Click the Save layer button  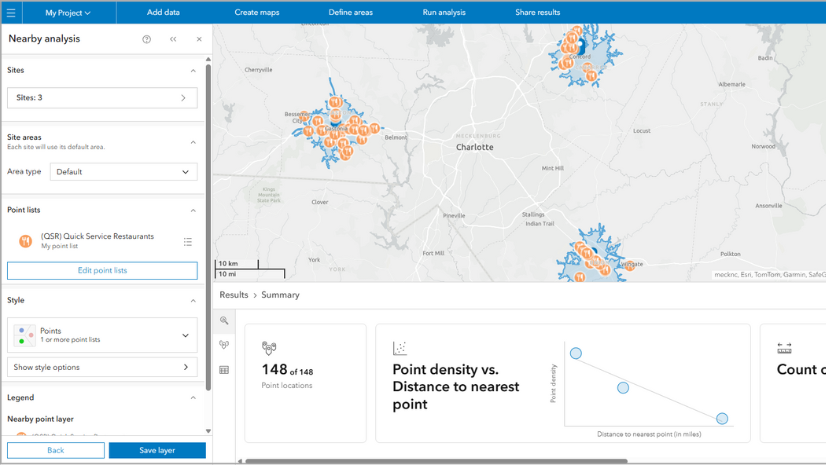[157, 450]
